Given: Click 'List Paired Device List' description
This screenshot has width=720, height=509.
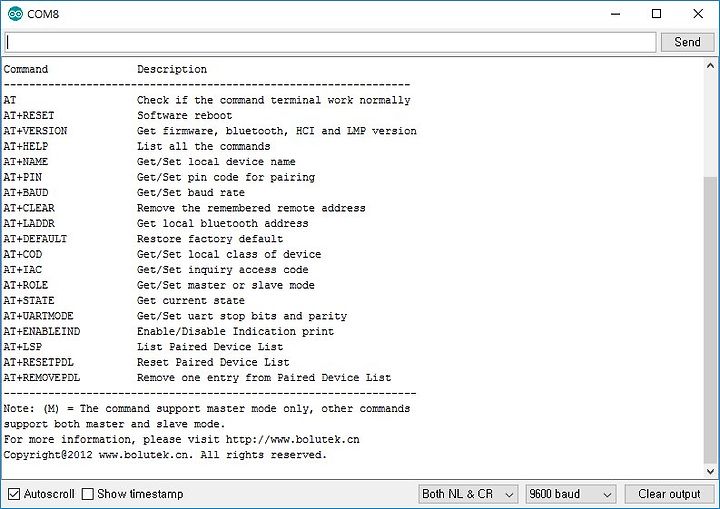Looking at the screenshot, I should [x=210, y=347].
